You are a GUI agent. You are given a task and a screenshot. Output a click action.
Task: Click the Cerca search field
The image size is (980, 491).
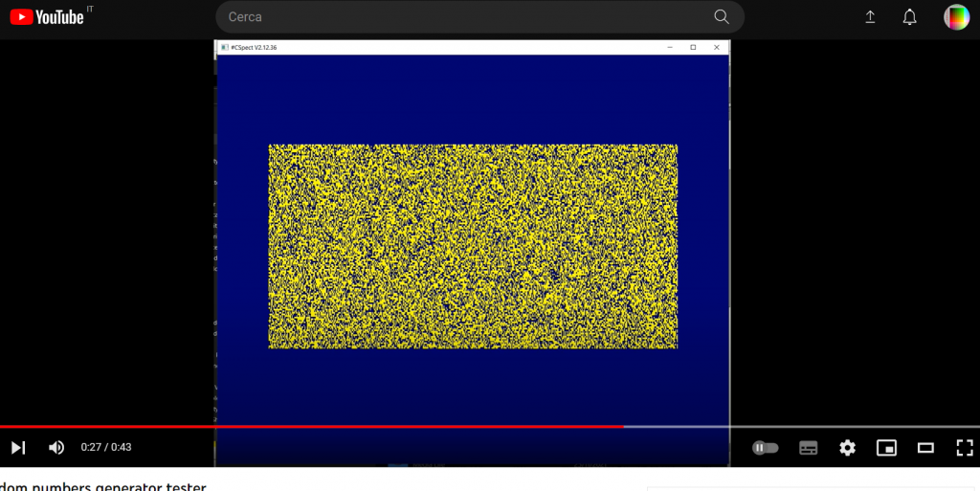[459, 17]
